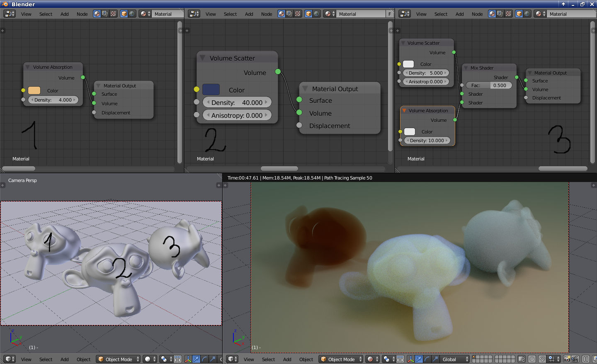Open Add menu in the Camera Persp viewport
597x364 pixels.
tap(64, 359)
